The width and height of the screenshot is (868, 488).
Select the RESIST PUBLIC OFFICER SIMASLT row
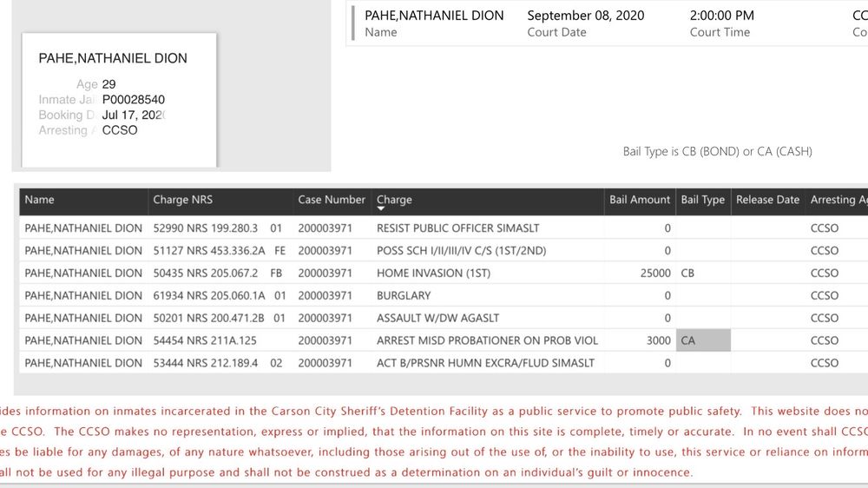pyautogui.click(x=457, y=228)
